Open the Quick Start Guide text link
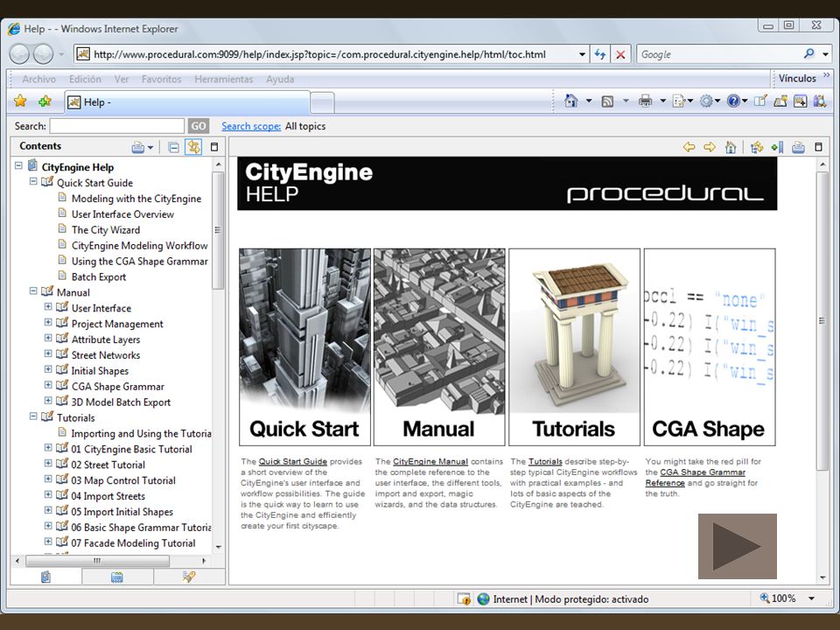Image resolution: width=840 pixels, height=630 pixels. [292, 461]
